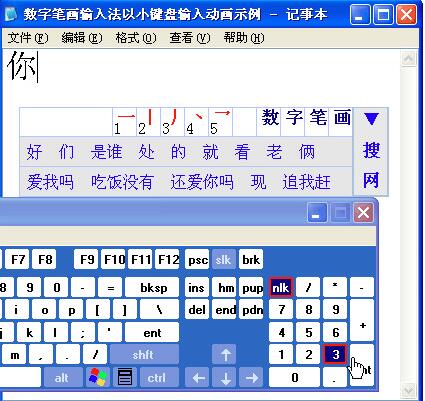Viewport: 425px width, 401px height.
Task: Open the 格式(O) menu
Action: (135, 38)
